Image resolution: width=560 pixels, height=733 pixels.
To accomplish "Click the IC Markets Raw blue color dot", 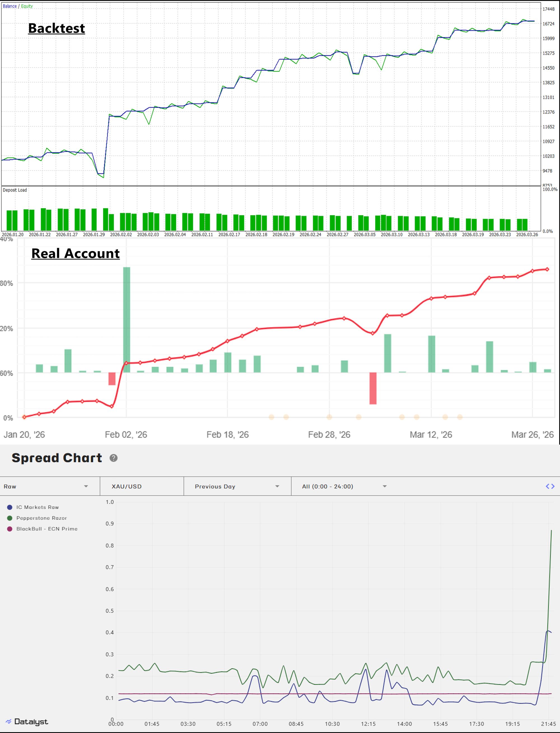I will click(x=10, y=507).
